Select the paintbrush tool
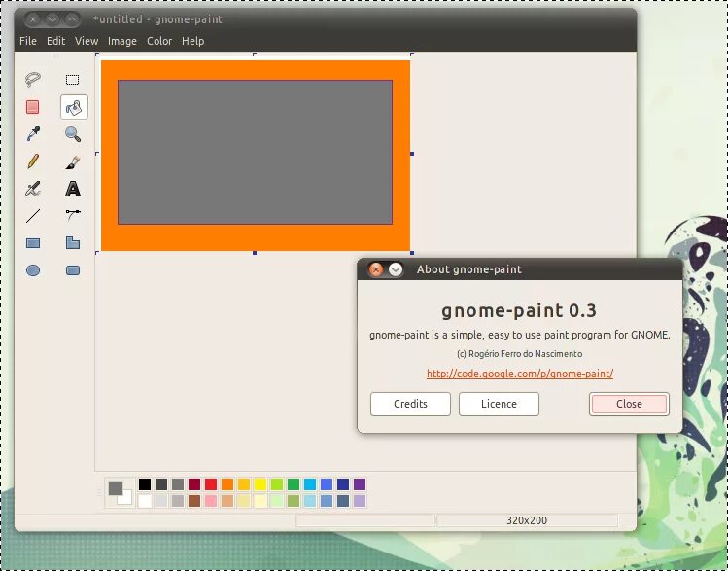The width and height of the screenshot is (728, 571). 73,161
